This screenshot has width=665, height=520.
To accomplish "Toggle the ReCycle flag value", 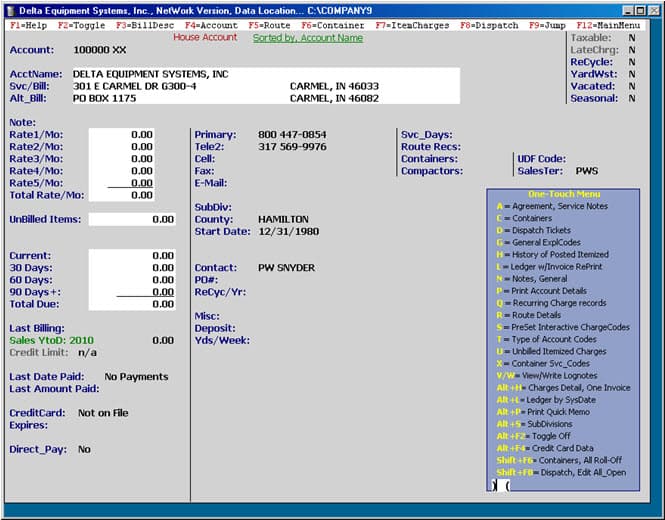I will [631, 62].
